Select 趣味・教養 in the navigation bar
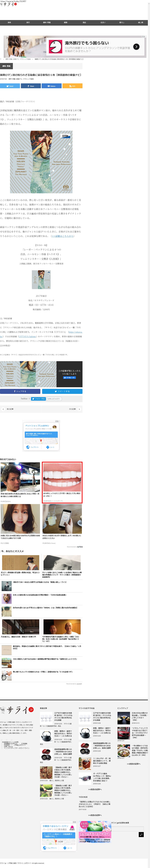Screen dimensions: 150x868 click(47, 23)
